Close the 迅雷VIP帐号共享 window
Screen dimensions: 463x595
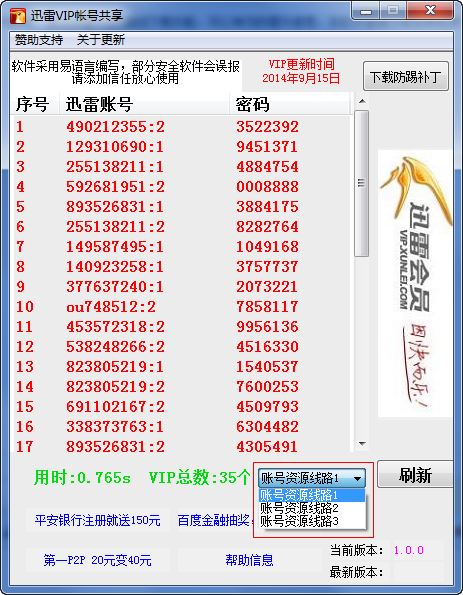click(430, 10)
